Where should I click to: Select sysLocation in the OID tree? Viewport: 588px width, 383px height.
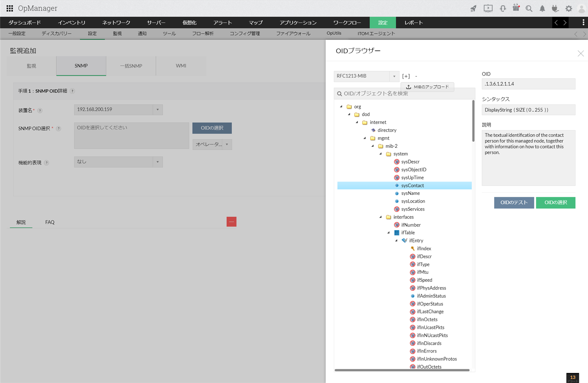coord(413,201)
